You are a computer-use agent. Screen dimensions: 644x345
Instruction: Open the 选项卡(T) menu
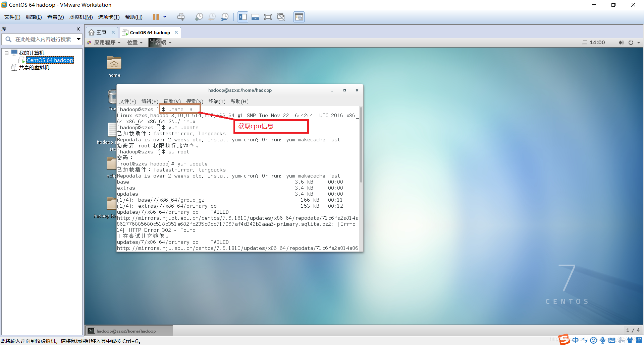point(109,17)
